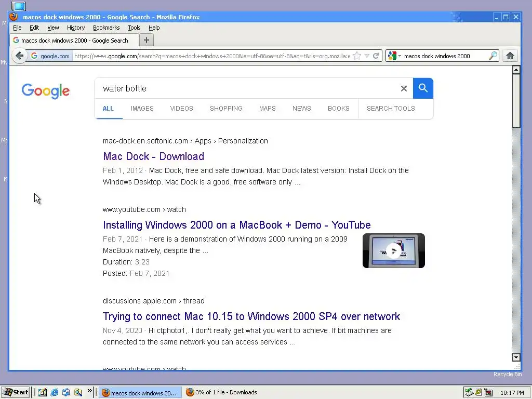
Task: Open a new tab with the plus button
Action: coord(146,40)
